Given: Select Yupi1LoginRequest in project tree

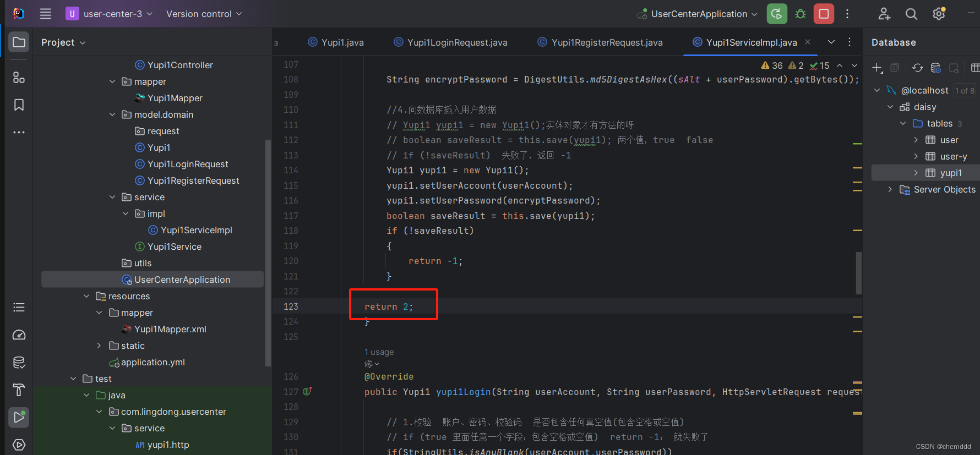Looking at the screenshot, I should (x=187, y=164).
